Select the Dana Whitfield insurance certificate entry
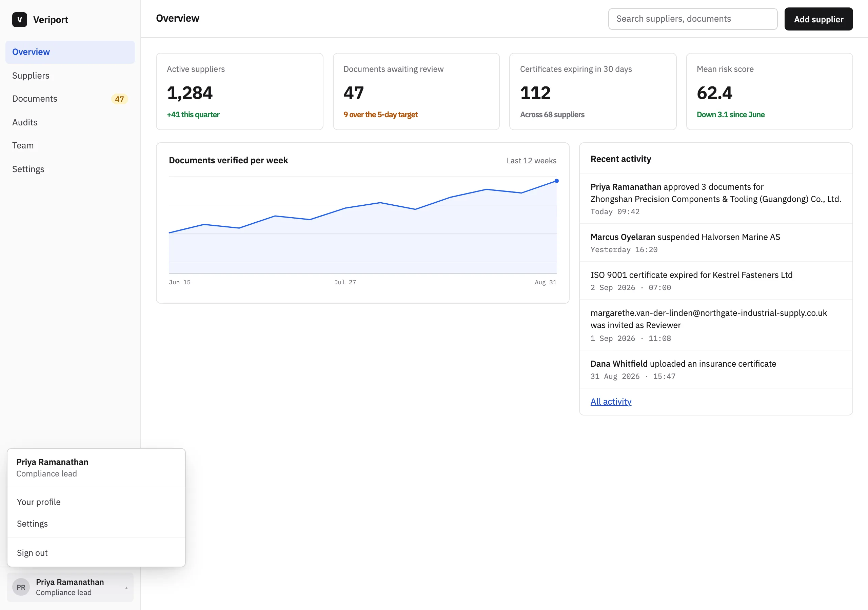The width and height of the screenshot is (868, 610). 716,369
